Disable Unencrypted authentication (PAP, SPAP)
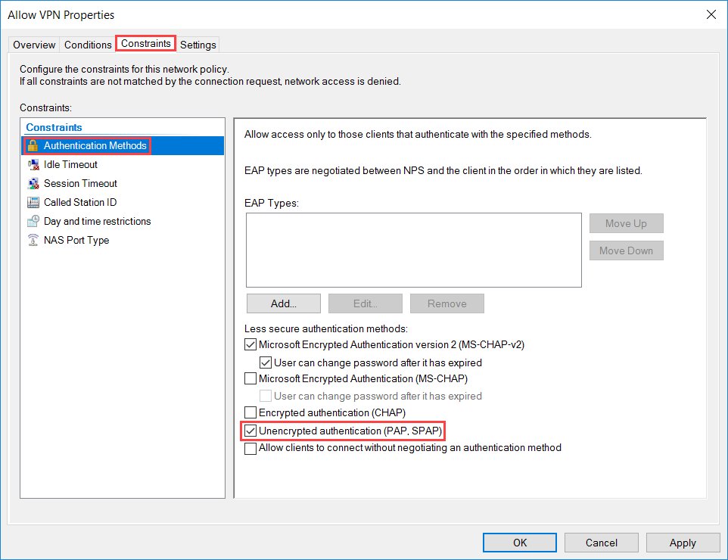This screenshot has width=728, height=560. (250, 431)
